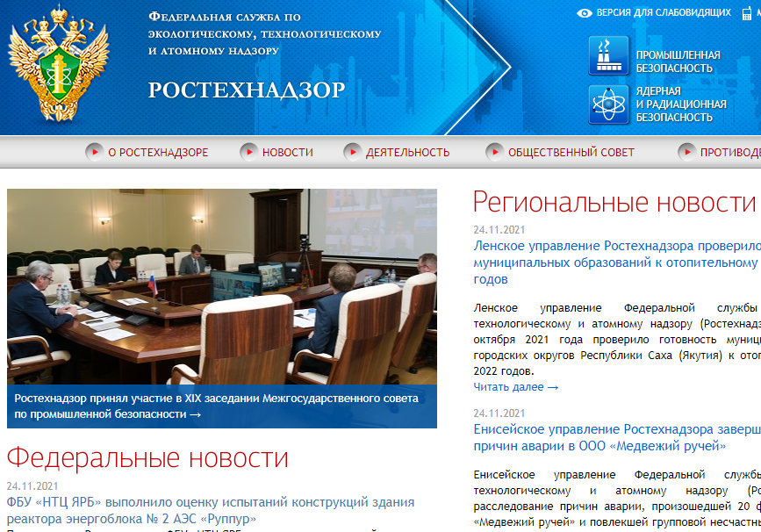Screen dimensions: 761x532
Task: Open the НОВОСТИ menu
Action: tap(287, 151)
